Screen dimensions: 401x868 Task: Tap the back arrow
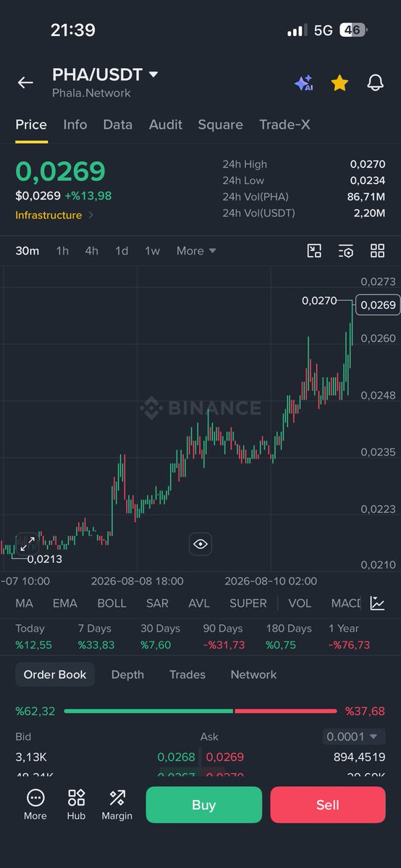tap(25, 82)
